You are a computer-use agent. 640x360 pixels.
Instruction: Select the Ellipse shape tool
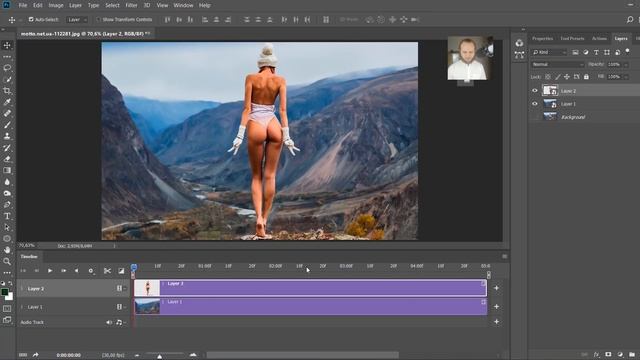pos(7,238)
